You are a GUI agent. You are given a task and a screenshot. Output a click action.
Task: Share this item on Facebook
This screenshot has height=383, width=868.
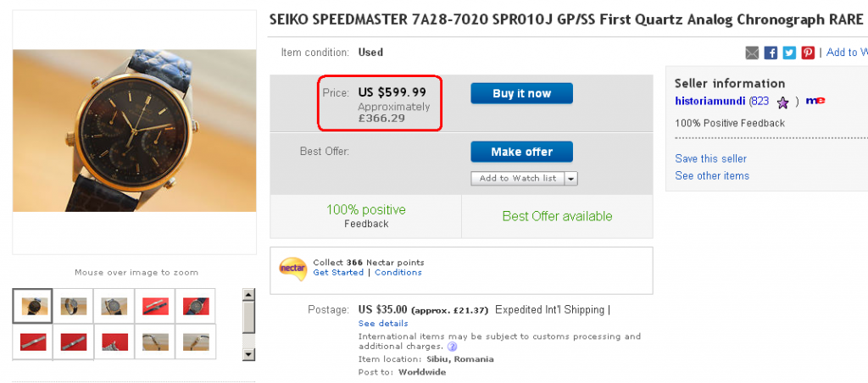coord(771,53)
